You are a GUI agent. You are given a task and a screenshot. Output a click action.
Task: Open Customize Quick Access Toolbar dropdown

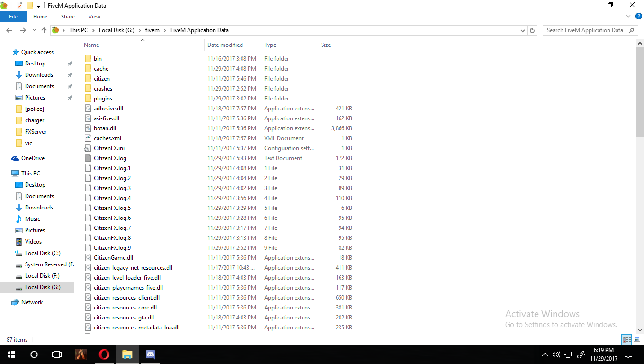coord(39,6)
